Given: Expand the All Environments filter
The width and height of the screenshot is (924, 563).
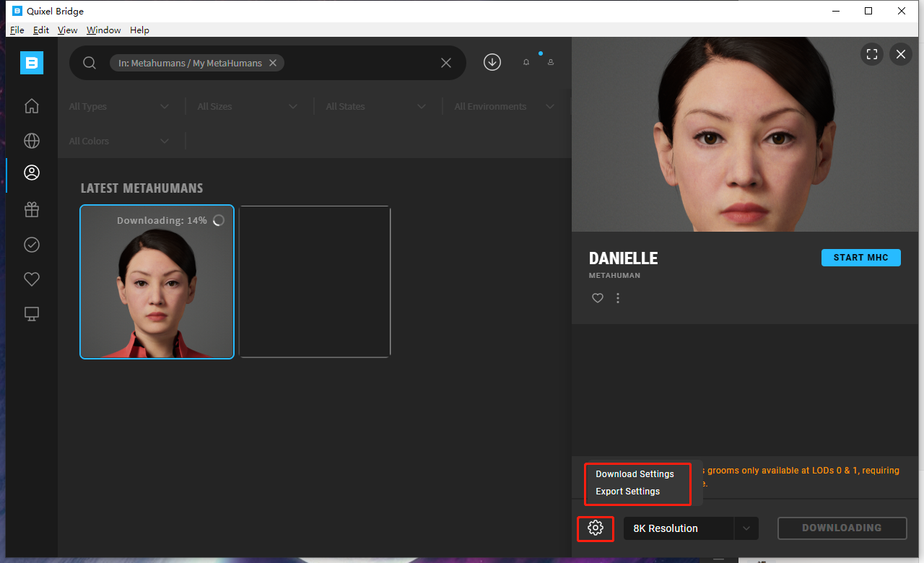Looking at the screenshot, I should 505,107.
